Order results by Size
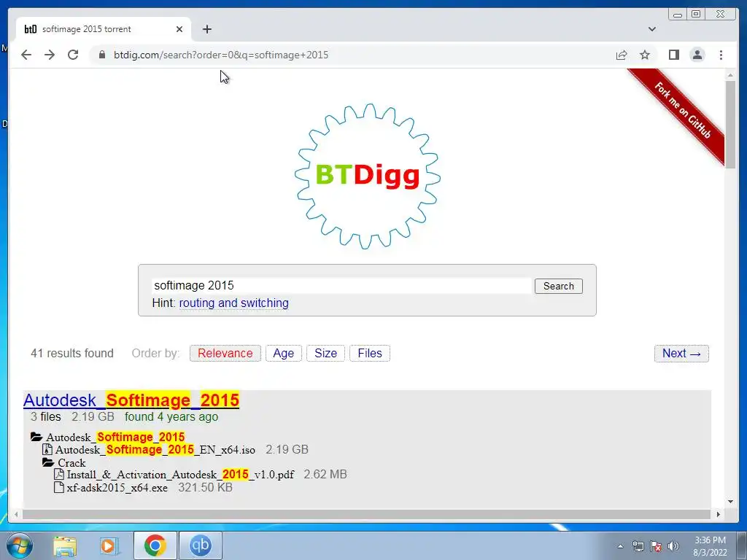 (x=325, y=354)
